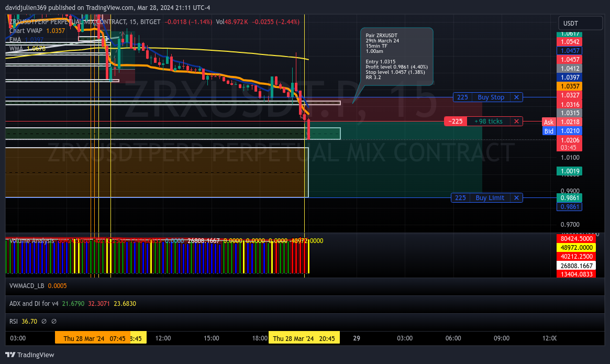Click the green profit target zone
The image size is (610, 364).
click(x=395, y=160)
